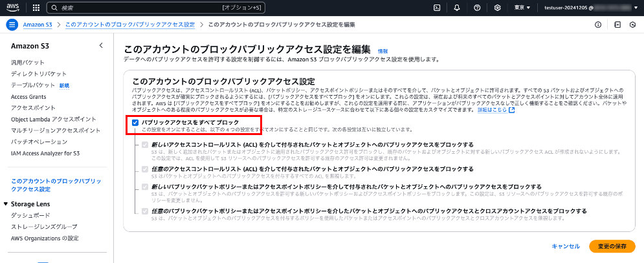Open 汎用バケット in sidebar

28,63
